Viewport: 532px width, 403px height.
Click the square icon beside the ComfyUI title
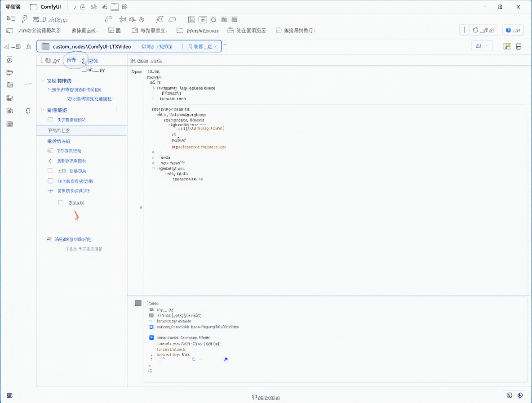point(34,7)
